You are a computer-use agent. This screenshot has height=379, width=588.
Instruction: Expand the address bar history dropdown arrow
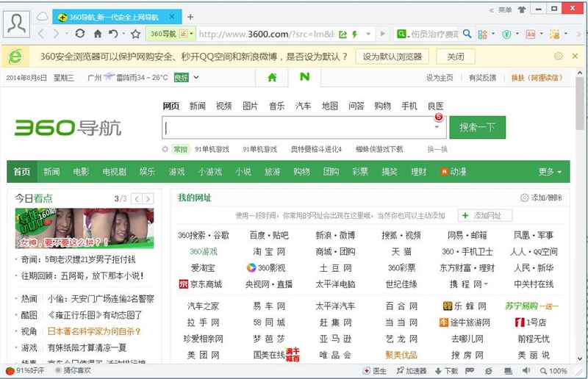point(368,34)
